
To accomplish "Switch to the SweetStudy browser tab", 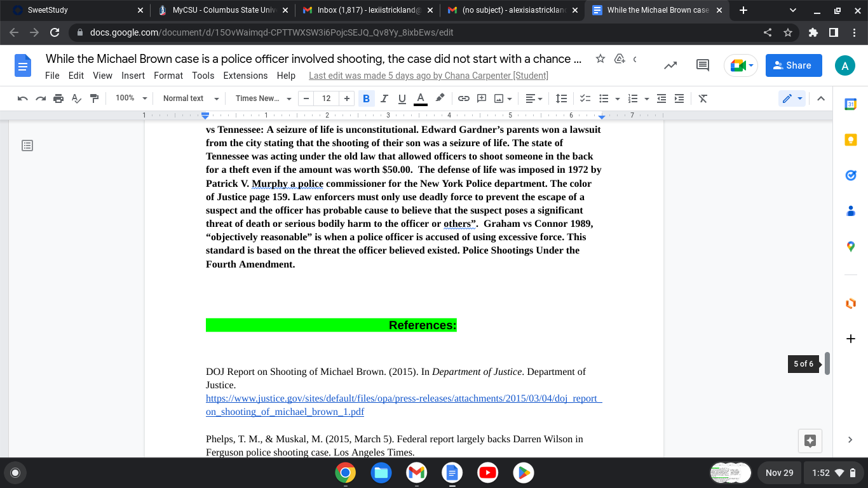I will coord(76,10).
